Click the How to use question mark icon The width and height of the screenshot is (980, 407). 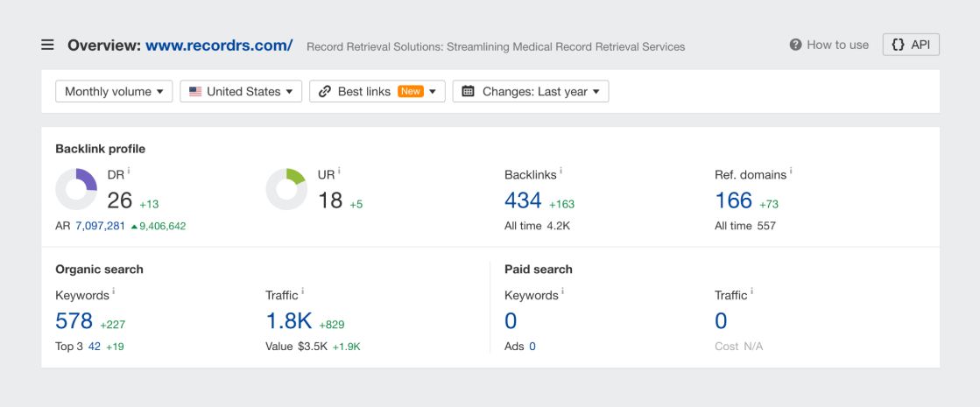tap(795, 45)
